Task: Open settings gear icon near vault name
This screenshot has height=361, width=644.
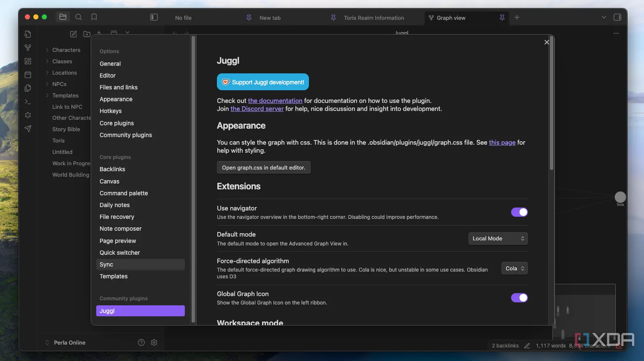Action: click(x=154, y=342)
